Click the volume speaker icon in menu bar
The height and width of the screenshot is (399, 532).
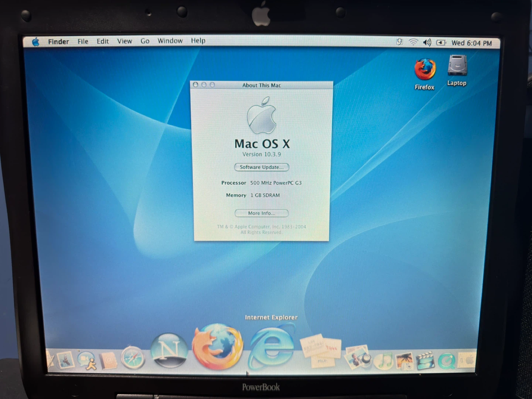427,42
